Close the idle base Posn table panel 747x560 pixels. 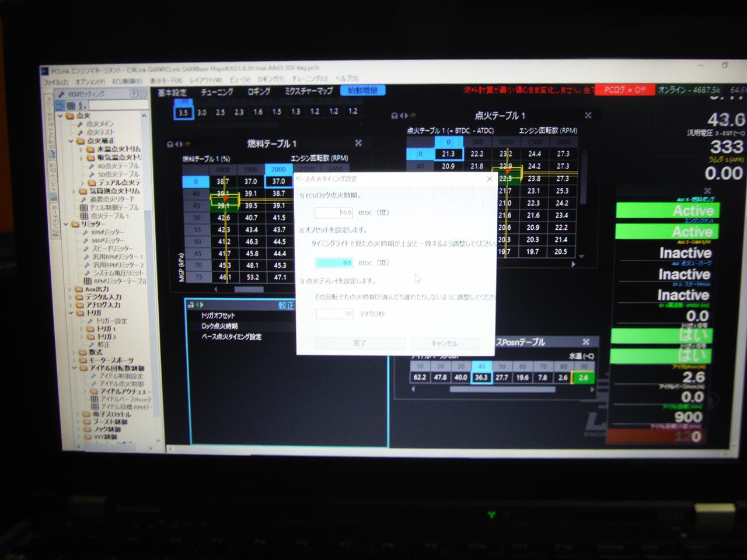(586, 342)
